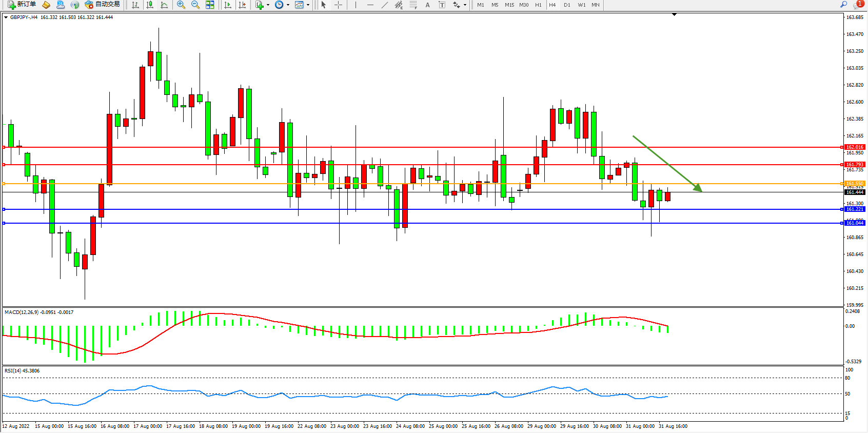Open the chart templates dropdown arrow
This screenshot has height=433, width=868.
coord(308,5)
